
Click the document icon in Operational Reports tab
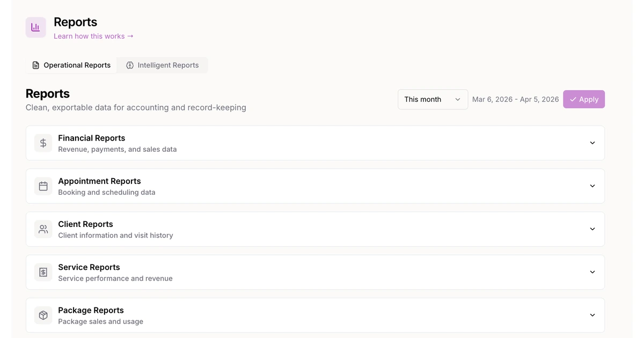tap(36, 65)
